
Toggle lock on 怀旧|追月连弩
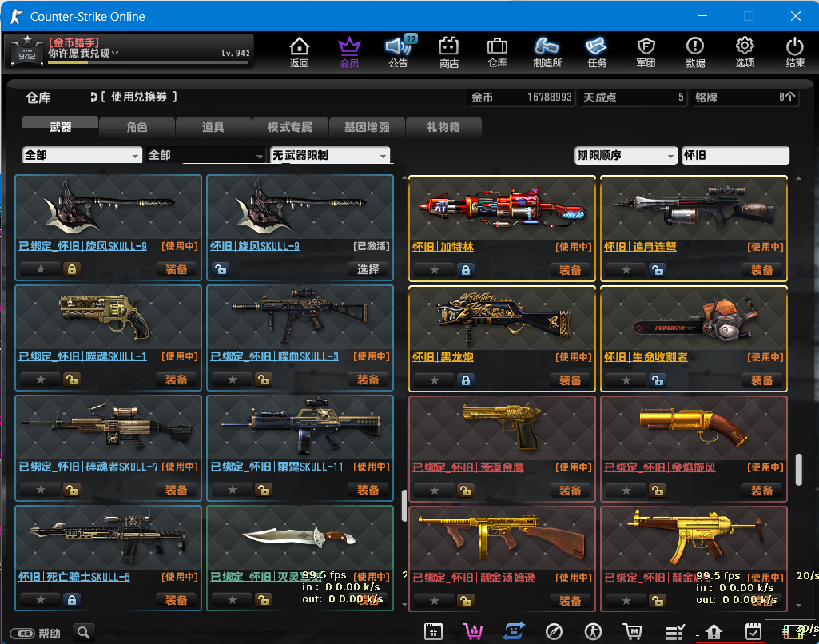point(657,270)
